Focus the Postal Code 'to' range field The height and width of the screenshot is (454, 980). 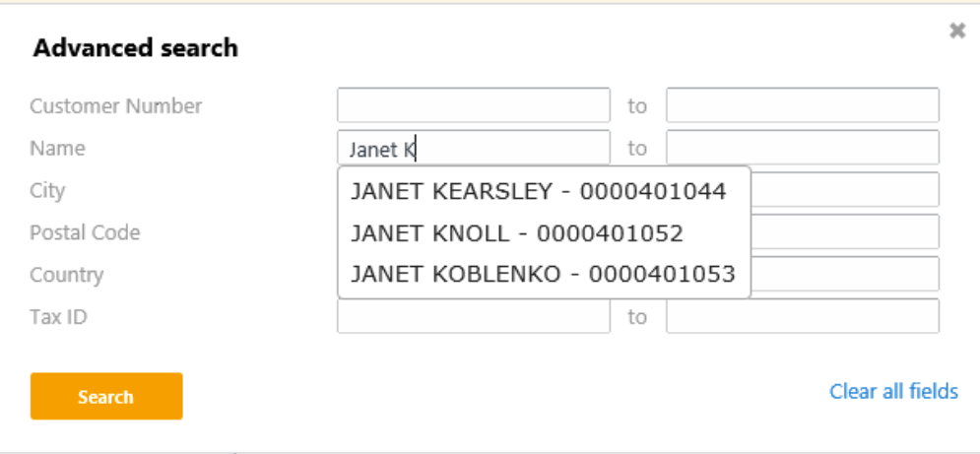pyautogui.click(x=845, y=231)
